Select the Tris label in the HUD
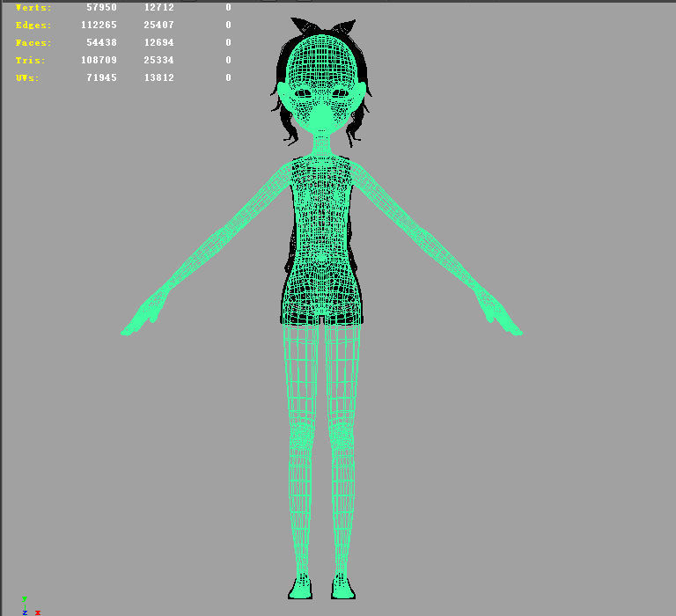This screenshot has height=616, width=676. pyautogui.click(x=30, y=61)
